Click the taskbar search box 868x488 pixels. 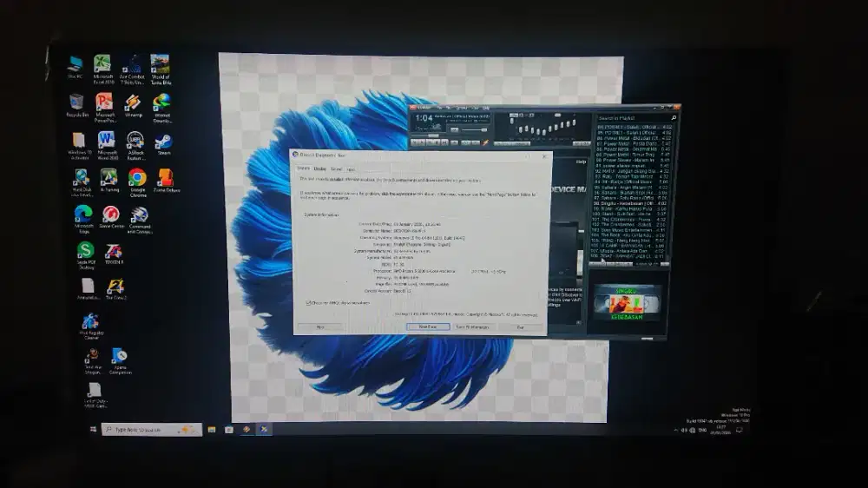click(x=152, y=429)
